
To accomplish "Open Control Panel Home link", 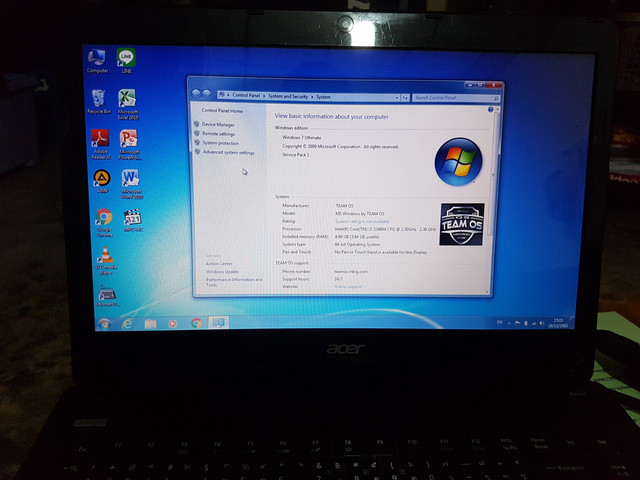I will coord(222,111).
